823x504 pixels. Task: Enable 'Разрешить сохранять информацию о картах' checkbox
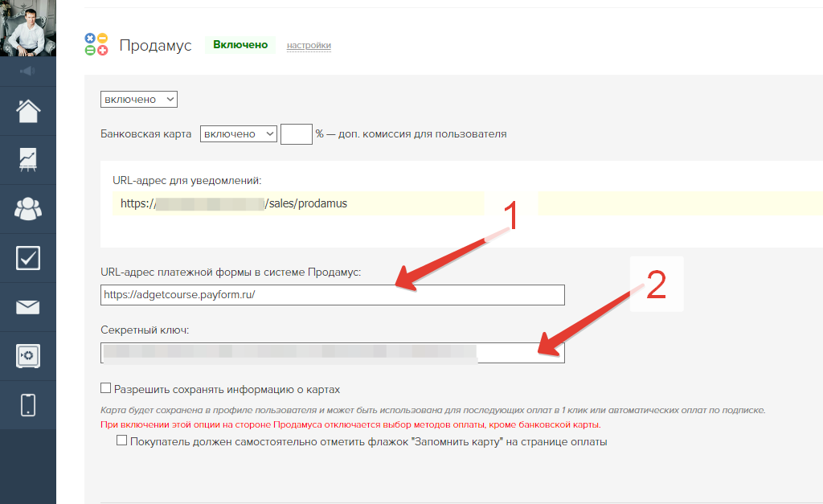(106, 389)
